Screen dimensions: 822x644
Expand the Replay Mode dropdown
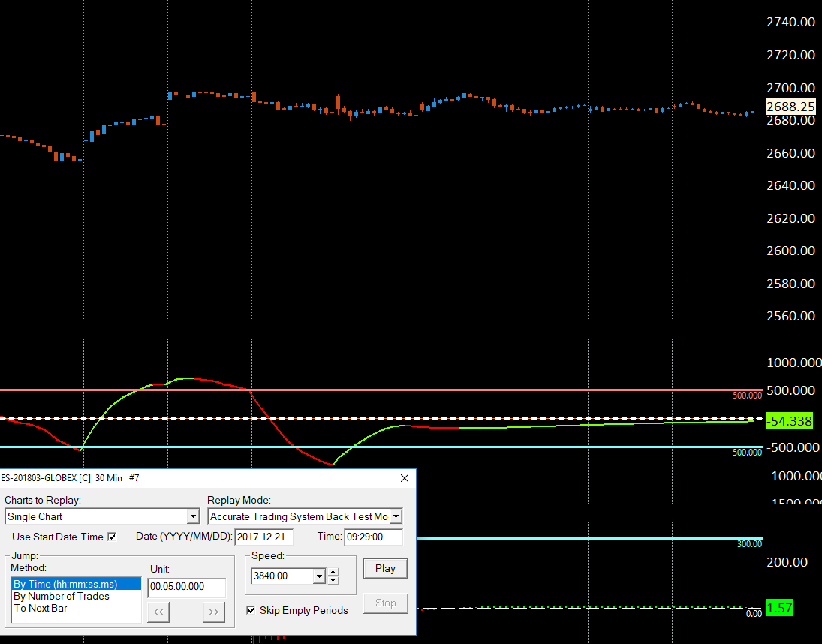coord(396,516)
